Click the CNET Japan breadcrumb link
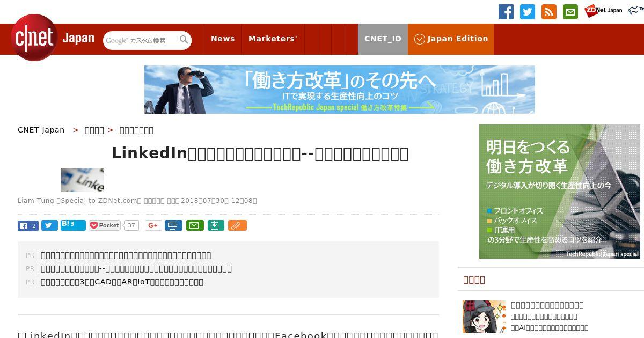Viewport: 644px width, 338px height. pyautogui.click(x=41, y=130)
